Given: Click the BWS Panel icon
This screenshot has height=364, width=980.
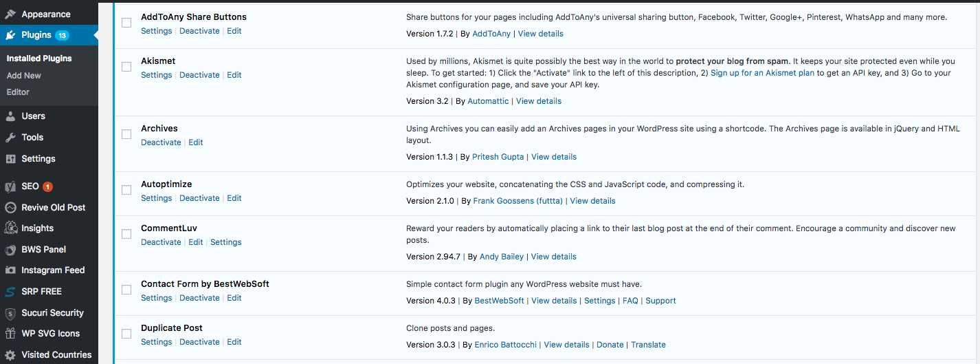Looking at the screenshot, I should 10,250.
